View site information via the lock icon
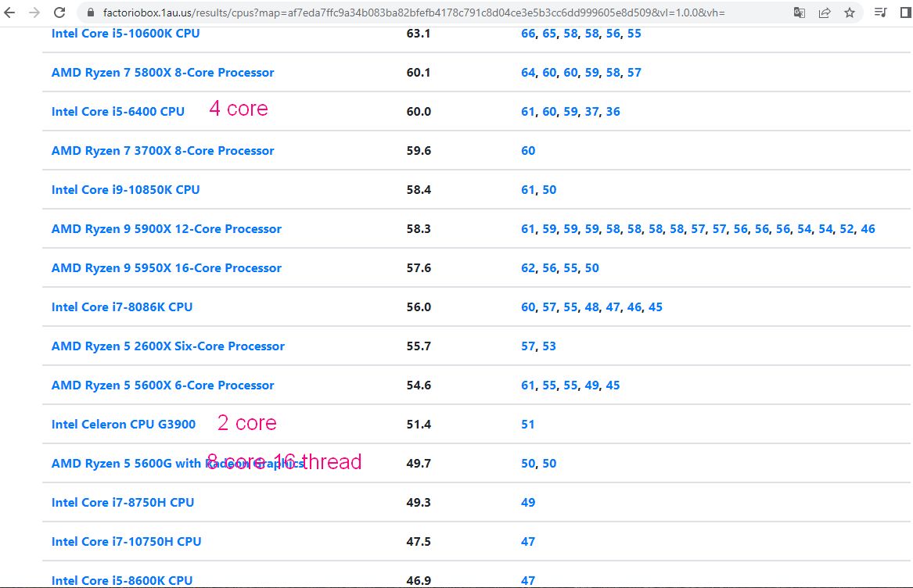The image size is (913, 588). point(90,13)
